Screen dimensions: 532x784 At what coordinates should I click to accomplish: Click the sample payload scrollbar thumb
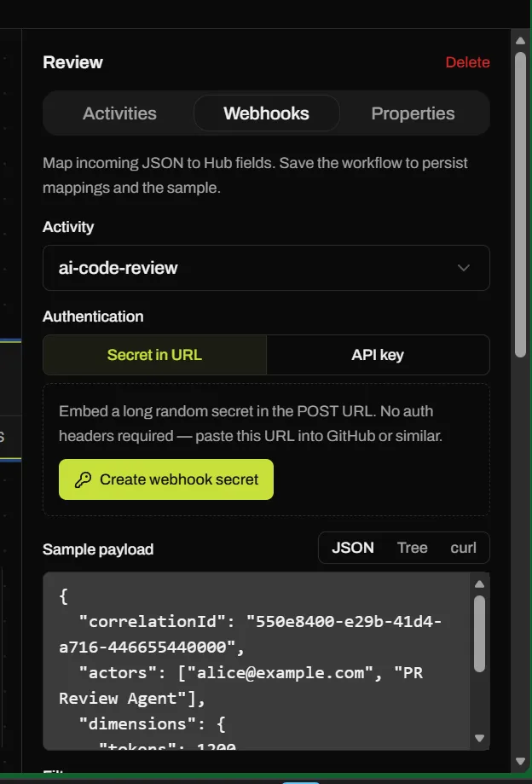click(x=479, y=634)
